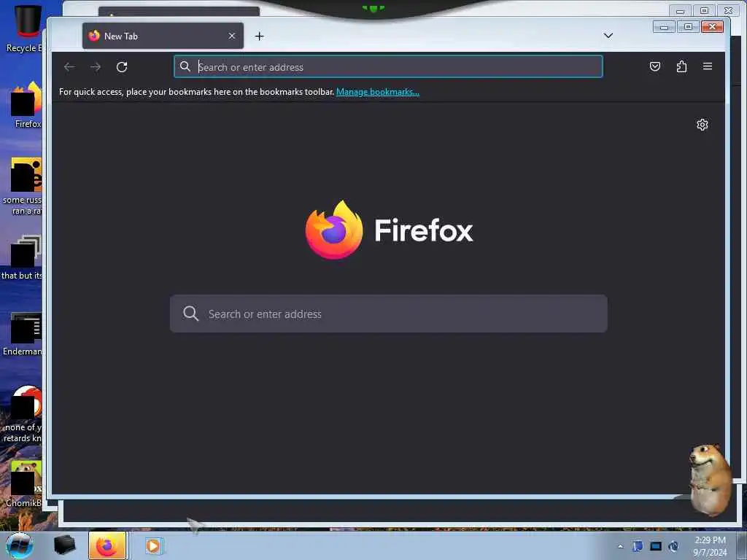
Task: Open the new tab page settings gear
Action: pos(703,125)
